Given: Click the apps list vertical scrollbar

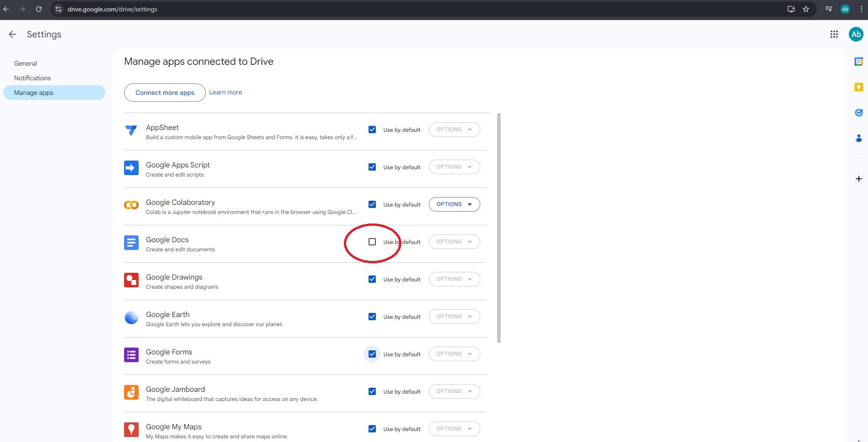Looking at the screenshot, I should coord(499,228).
